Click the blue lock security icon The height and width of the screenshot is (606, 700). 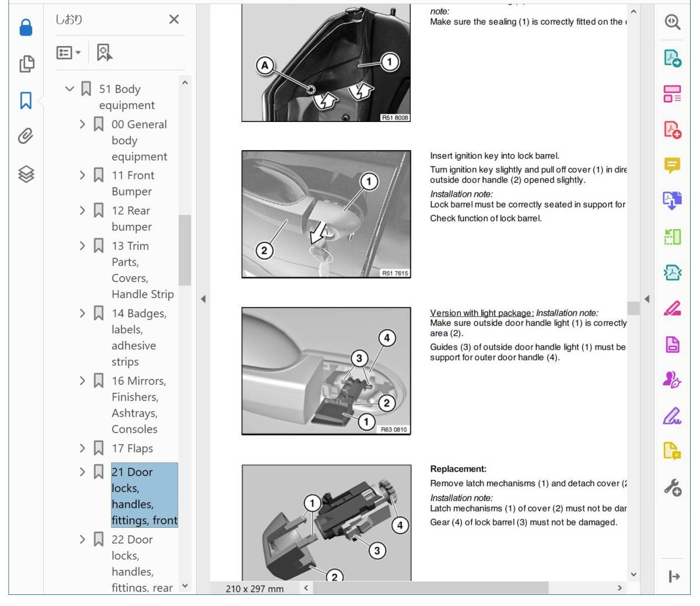pos(26,27)
